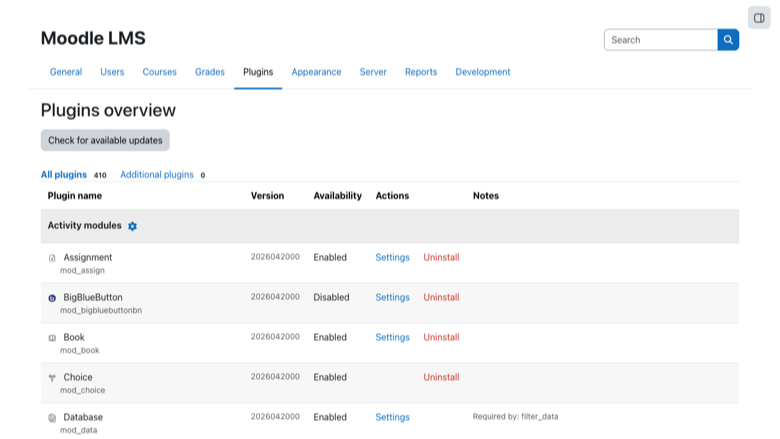This screenshot has height=439, width=780.
Task: Click the mod_assign component text
Action: (x=82, y=270)
